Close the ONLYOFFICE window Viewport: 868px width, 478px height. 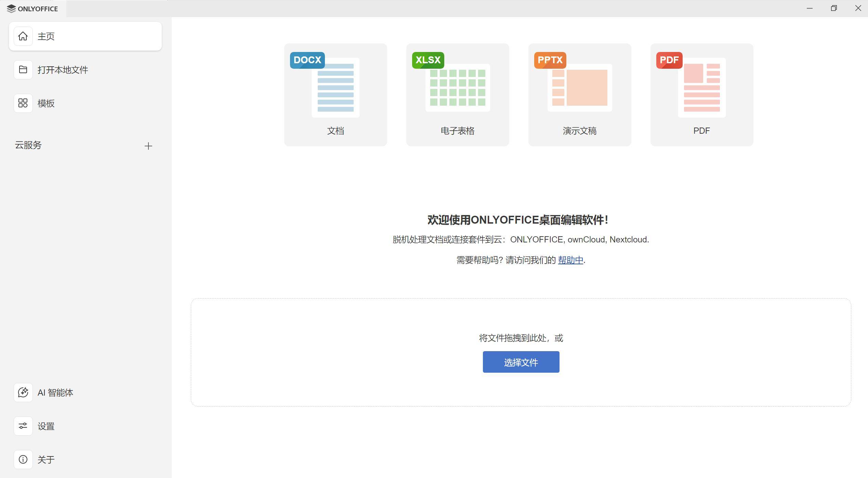[x=858, y=8]
